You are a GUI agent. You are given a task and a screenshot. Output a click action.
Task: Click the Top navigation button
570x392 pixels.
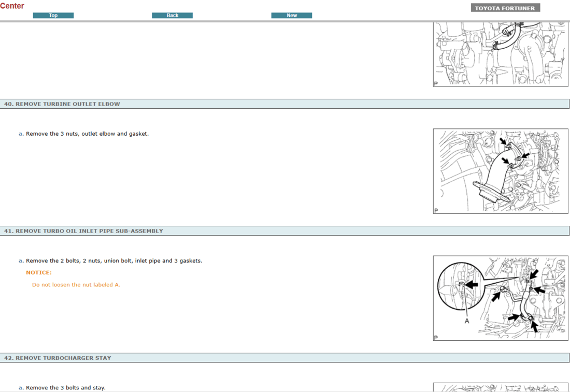tap(53, 15)
